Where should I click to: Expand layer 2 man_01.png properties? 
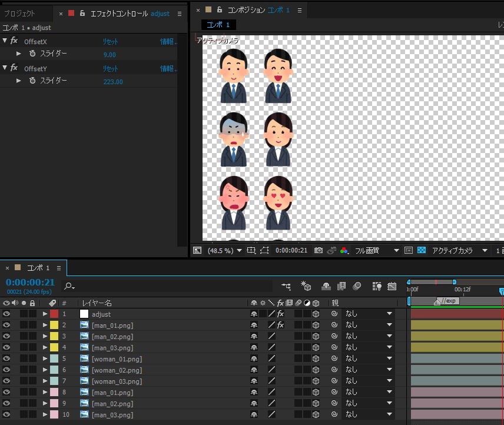click(45, 325)
